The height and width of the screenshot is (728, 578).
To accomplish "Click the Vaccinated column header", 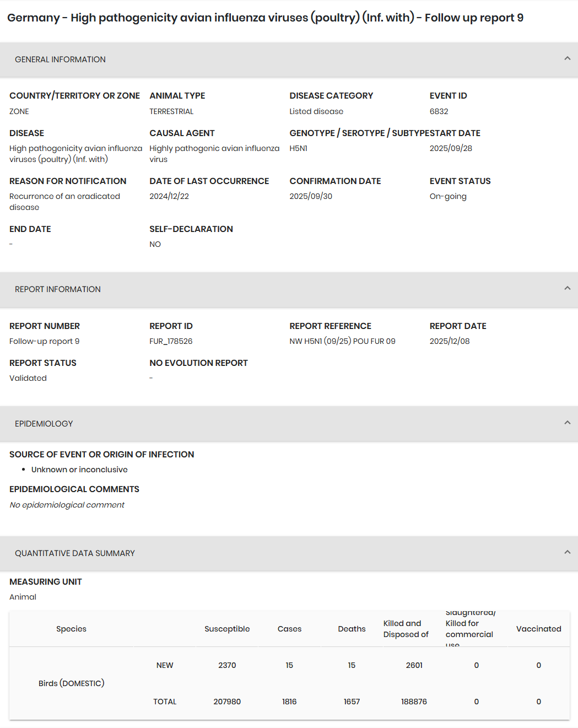I will coord(538,629).
